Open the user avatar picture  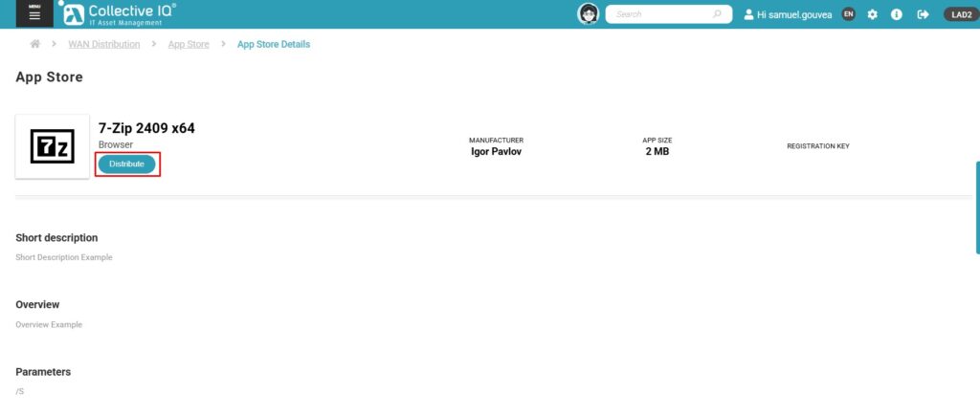pyautogui.click(x=589, y=13)
